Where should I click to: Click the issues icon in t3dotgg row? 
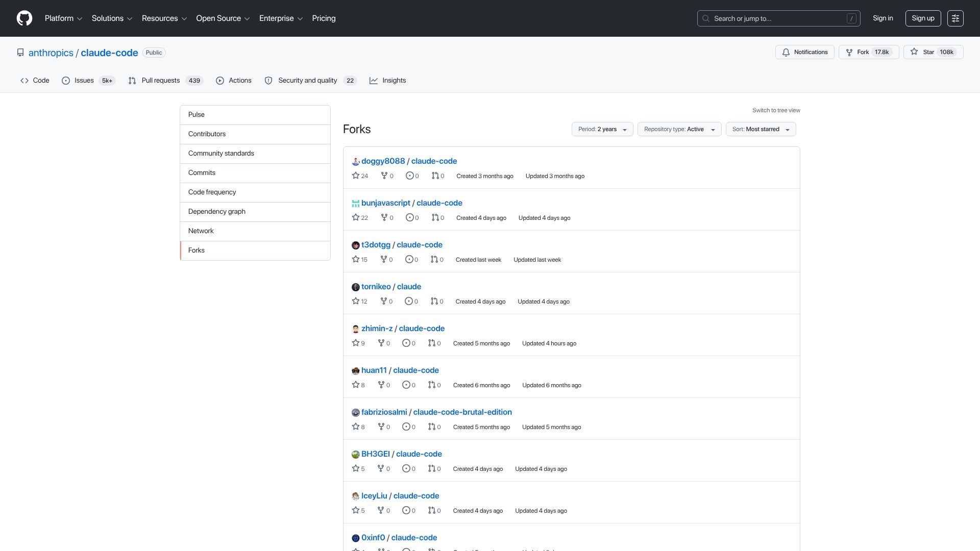(409, 259)
